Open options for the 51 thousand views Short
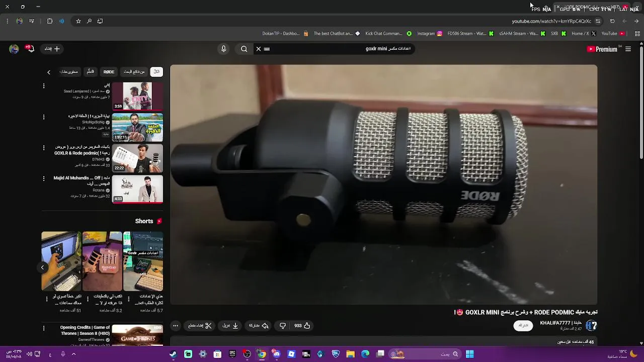 [x=47, y=299]
